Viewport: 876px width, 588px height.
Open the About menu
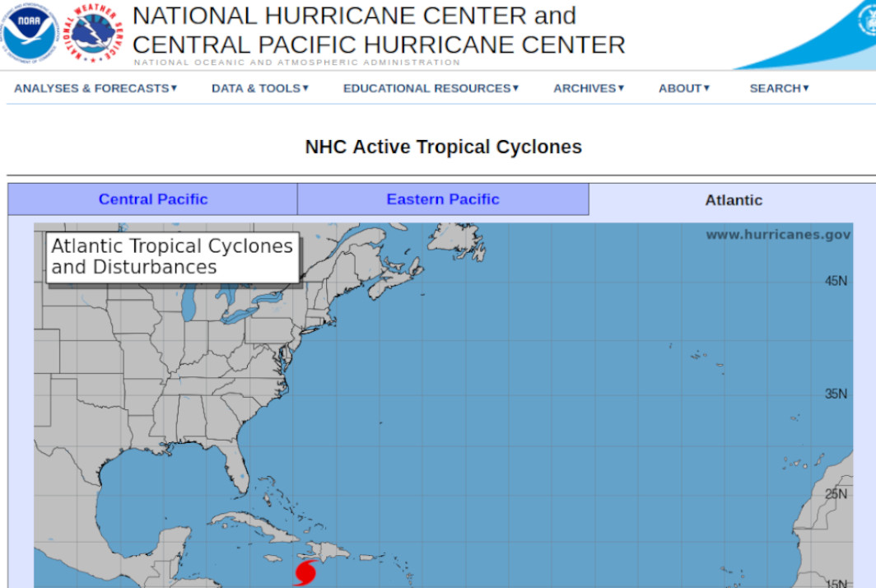pyautogui.click(x=683, y=88)
